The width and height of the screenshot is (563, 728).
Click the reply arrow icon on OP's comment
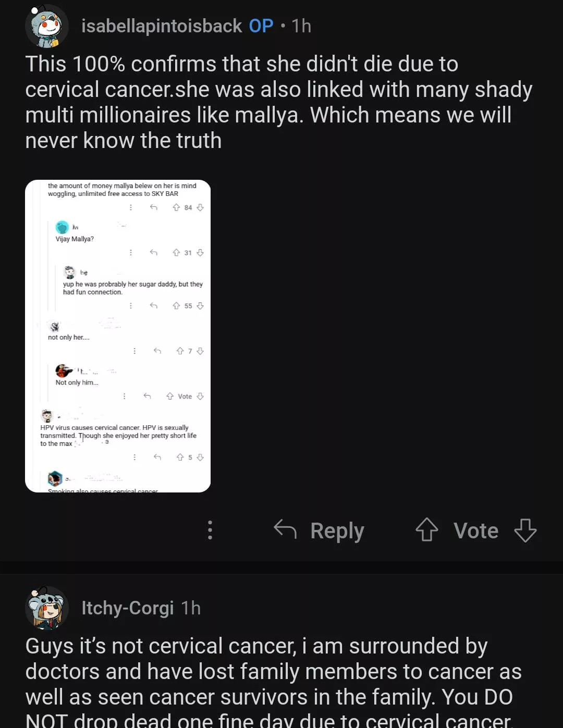285,529
